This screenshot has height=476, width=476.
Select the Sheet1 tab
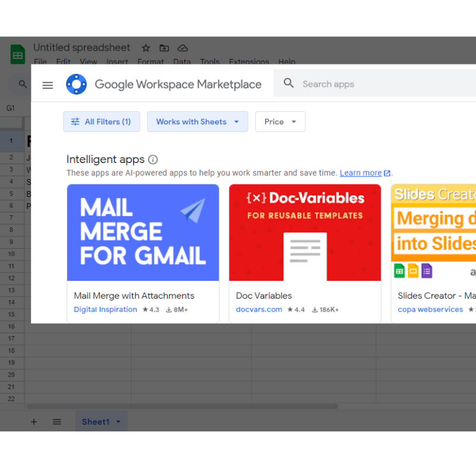tap(101, 422)
